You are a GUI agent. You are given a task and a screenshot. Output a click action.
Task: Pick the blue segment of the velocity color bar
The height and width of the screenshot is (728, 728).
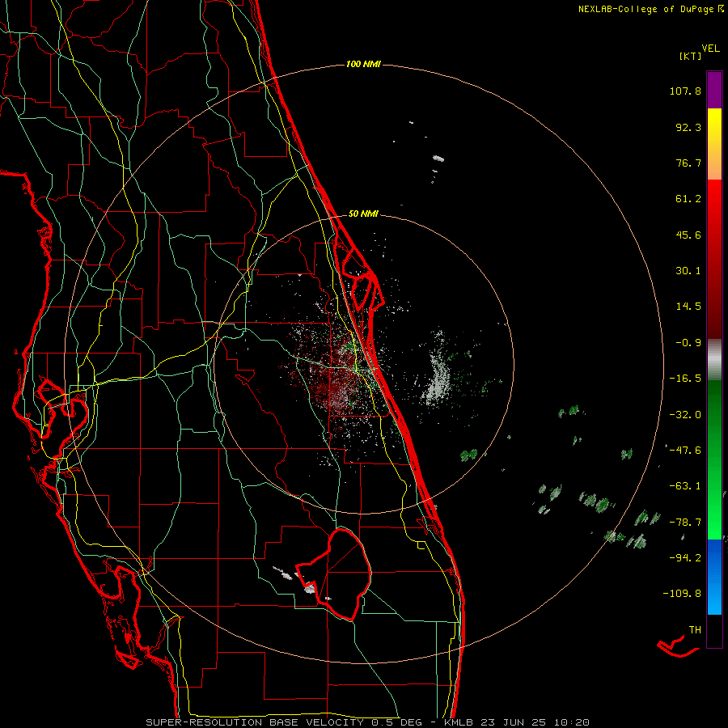click(714, 577)
